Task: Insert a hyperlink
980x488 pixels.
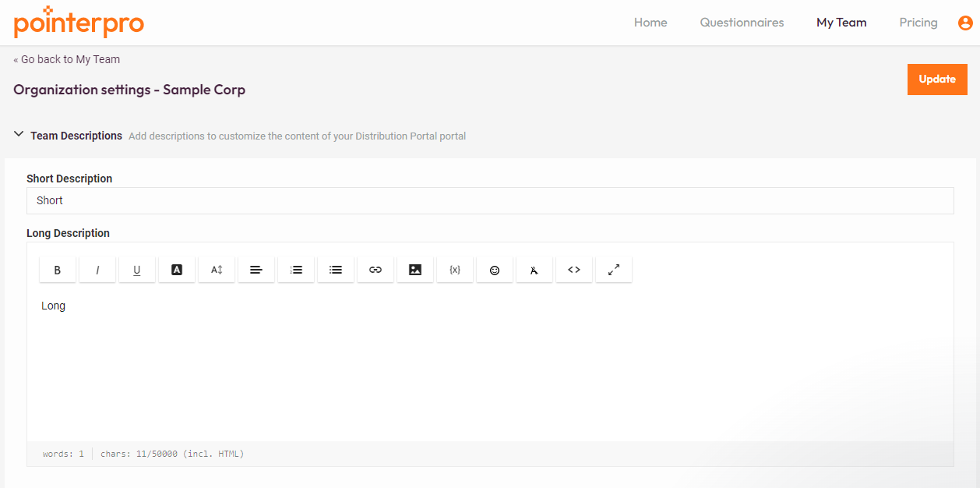Action: [x=375, y=269]
